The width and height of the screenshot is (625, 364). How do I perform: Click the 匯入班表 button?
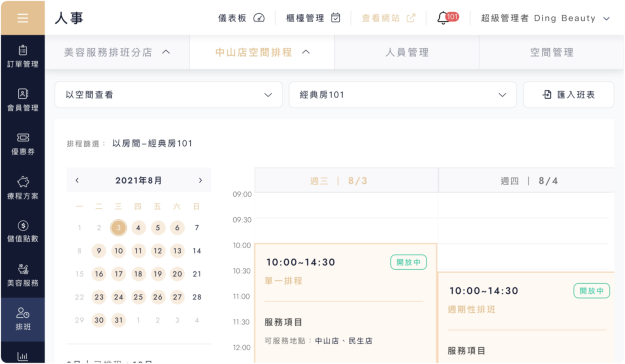569,95
